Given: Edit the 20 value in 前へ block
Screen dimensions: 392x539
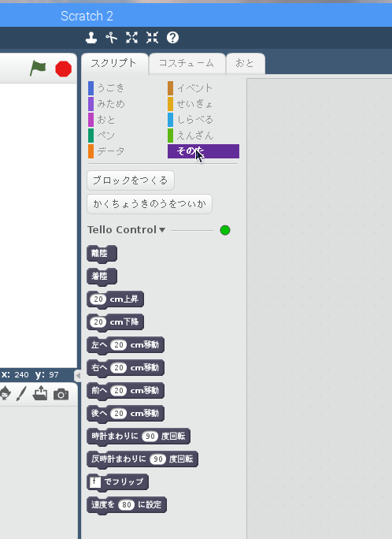Looking at the screenshot, I should [x=119, y=391].
